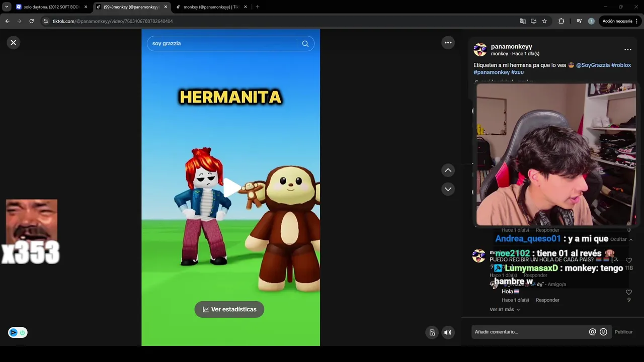Bookmark this page with star
The image size is (644, 362).
[544, 21]
